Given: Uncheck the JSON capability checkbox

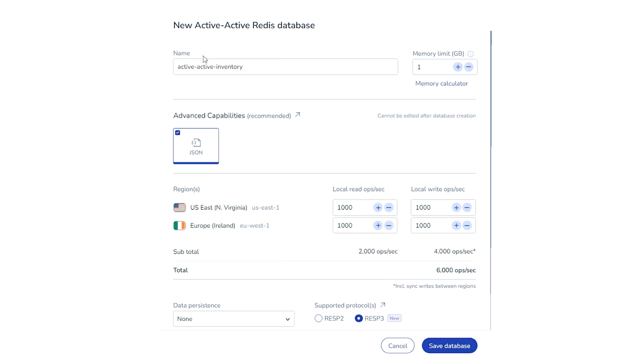Looking at the screenshot, I should click(178, 133).
